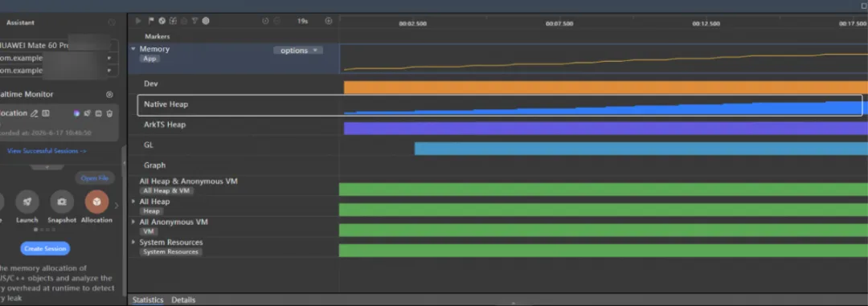
Task: Click the template carousel page dots
Action: 45,229
